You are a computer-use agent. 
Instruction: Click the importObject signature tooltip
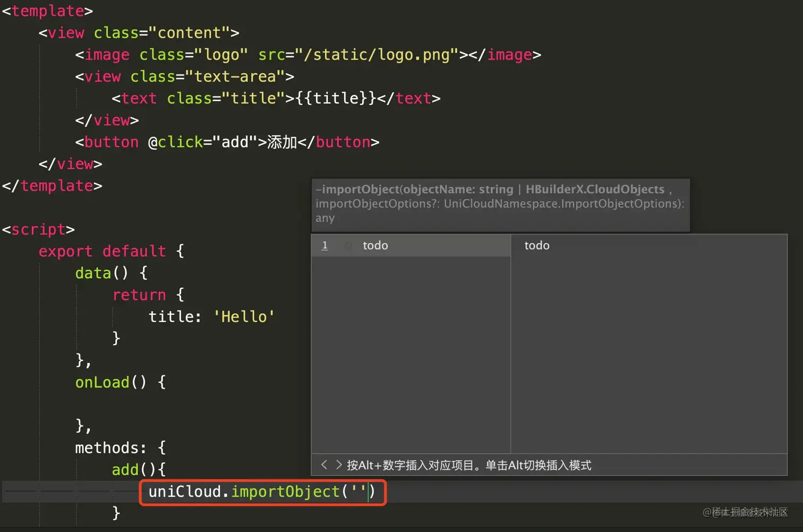click(x=500, y=204)
